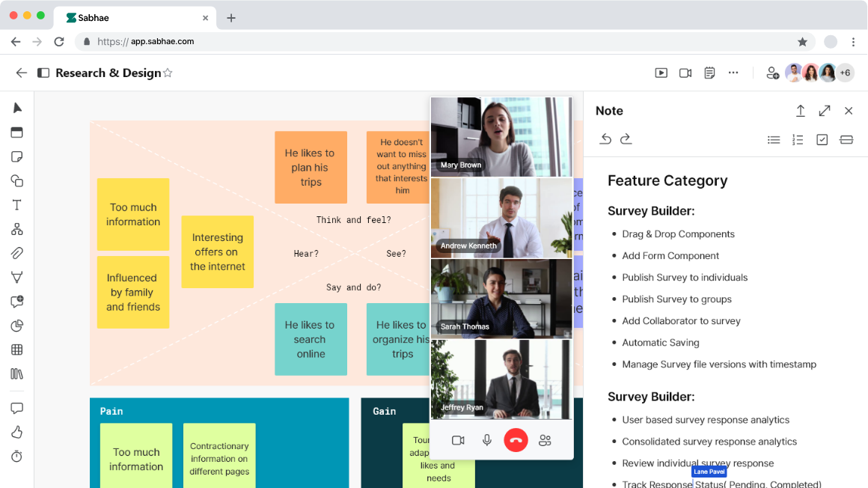868x488 pixels.
Task: Close the Note panel
Action: 849,111
